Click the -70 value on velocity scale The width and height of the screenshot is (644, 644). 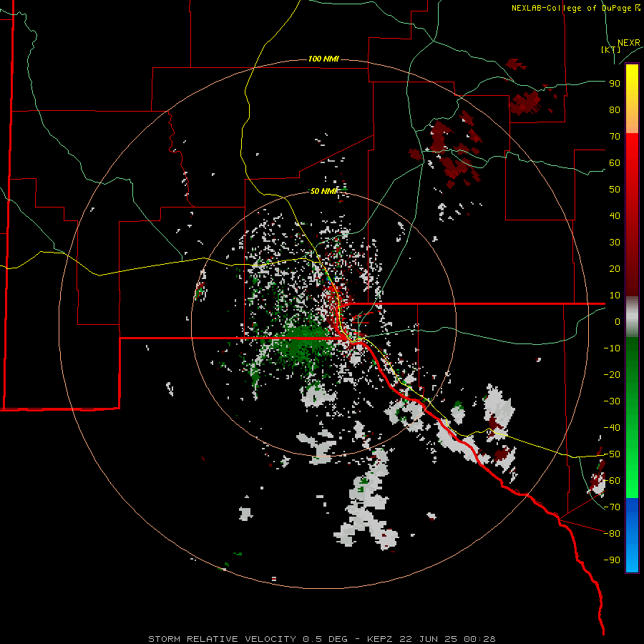612,507
